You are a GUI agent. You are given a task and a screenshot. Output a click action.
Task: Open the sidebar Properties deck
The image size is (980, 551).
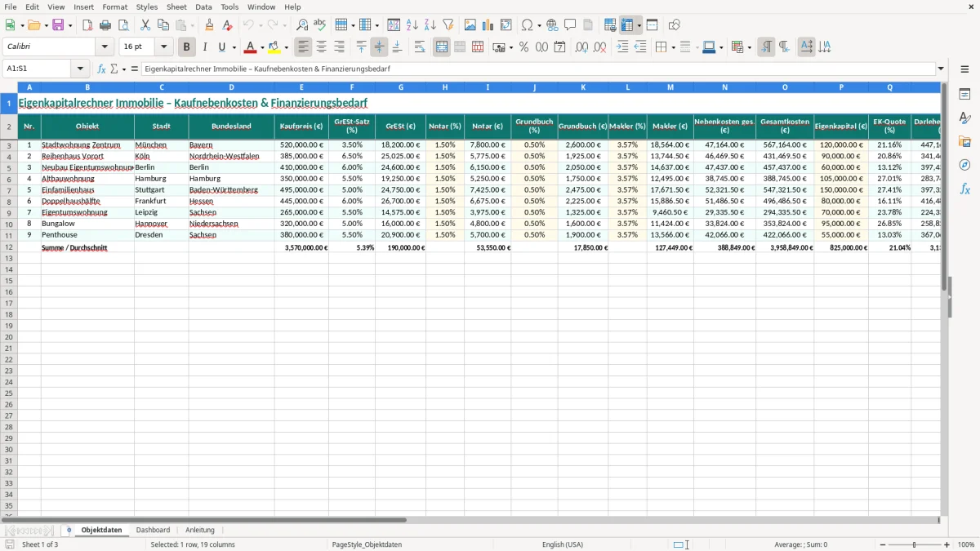coord(964,94)
